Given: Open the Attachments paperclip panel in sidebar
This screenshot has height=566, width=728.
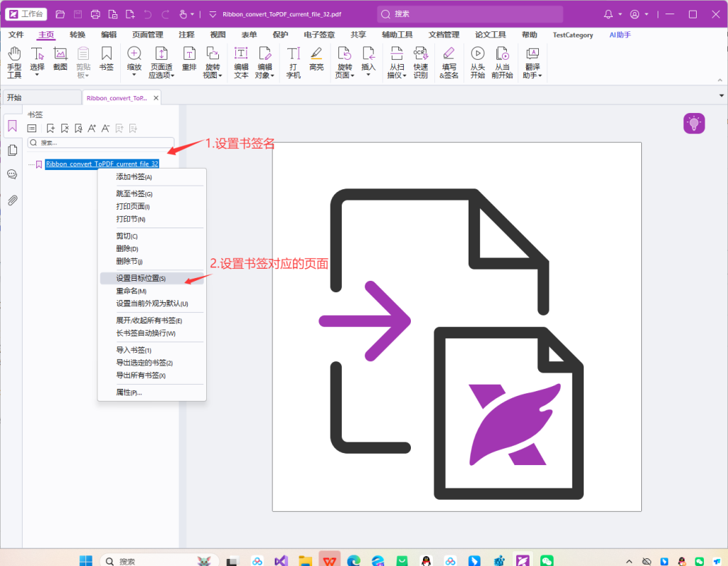Looking at the screenshot, I should [12, 200].
